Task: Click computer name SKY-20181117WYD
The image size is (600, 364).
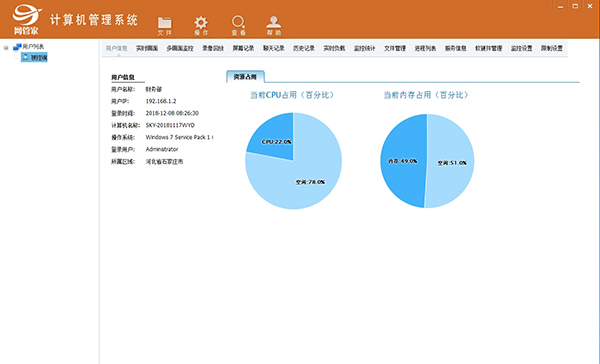Action: click(170, 125)
